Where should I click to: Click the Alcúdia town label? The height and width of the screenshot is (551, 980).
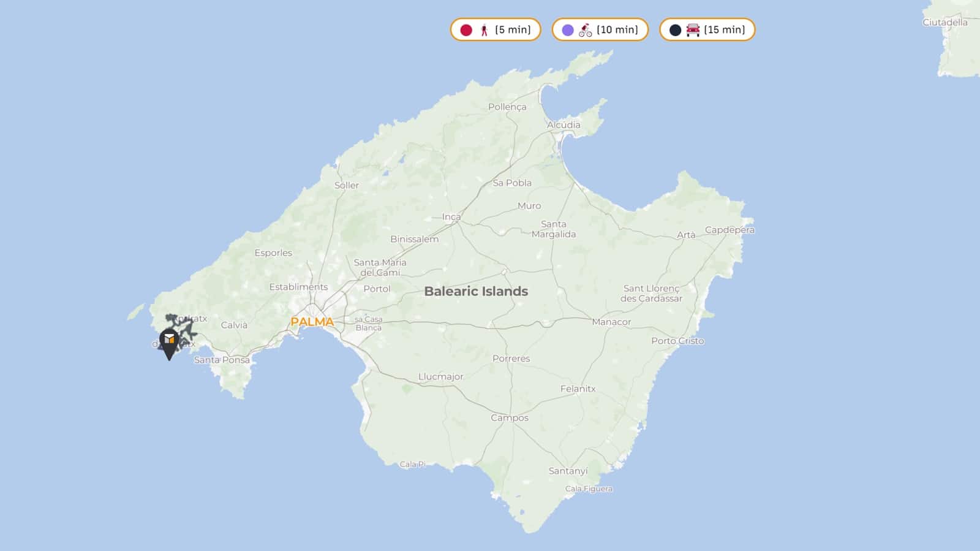563,125
